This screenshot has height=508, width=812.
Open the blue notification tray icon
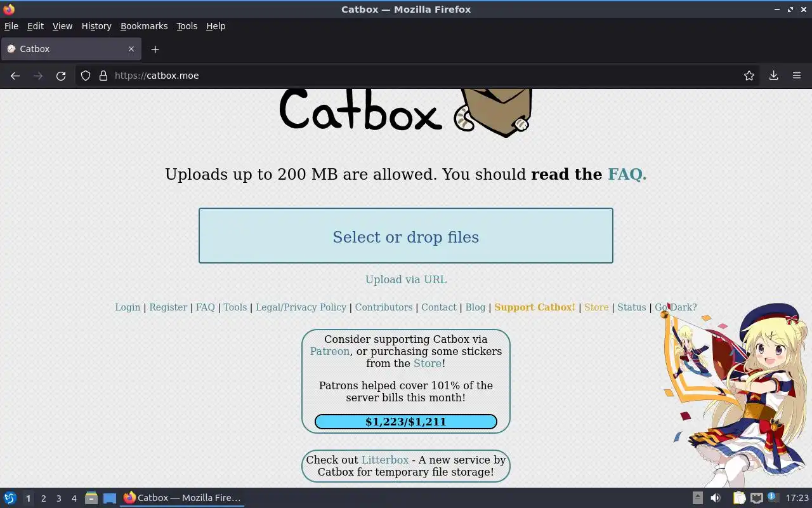click(x=772, y=497)
